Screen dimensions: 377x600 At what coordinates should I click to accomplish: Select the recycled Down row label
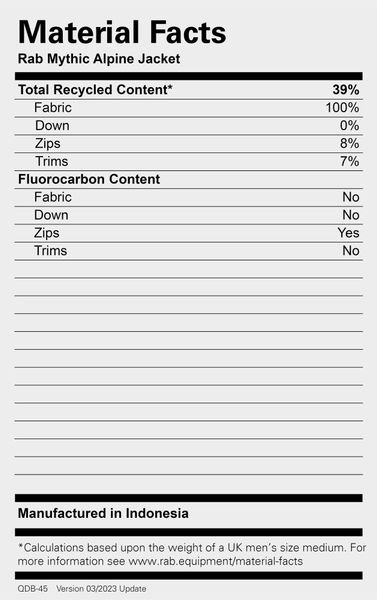[52, 126]
